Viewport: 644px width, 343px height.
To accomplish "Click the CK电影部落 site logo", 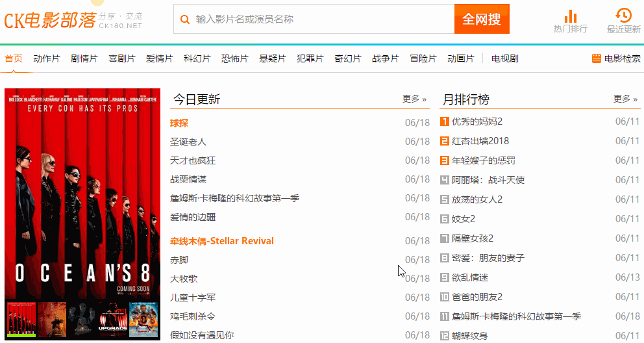I will click(73, 19).
